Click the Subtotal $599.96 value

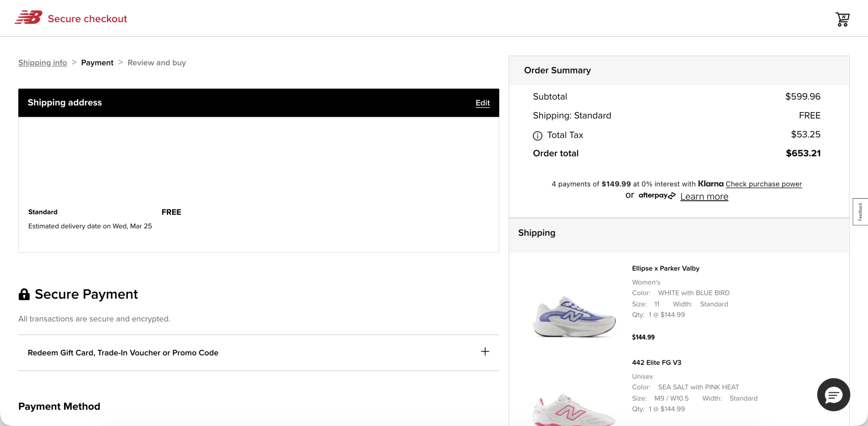(x=802, y=96)
